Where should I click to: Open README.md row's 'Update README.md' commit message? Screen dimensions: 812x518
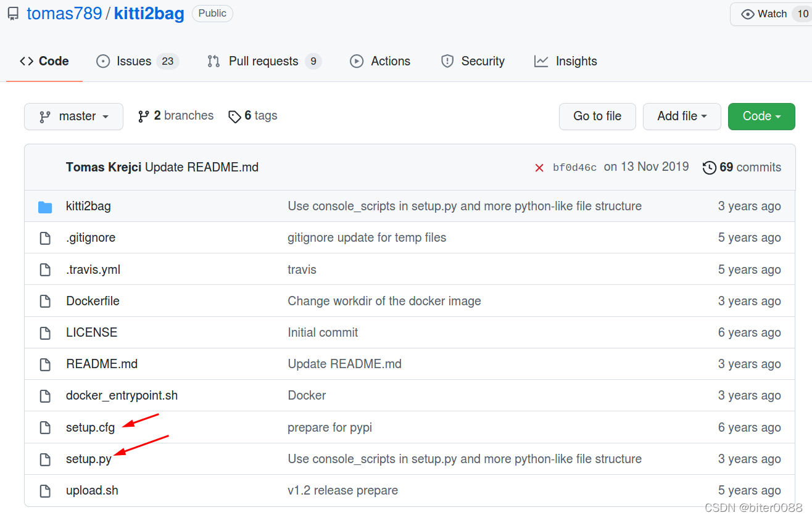click(x=344, y=364)
